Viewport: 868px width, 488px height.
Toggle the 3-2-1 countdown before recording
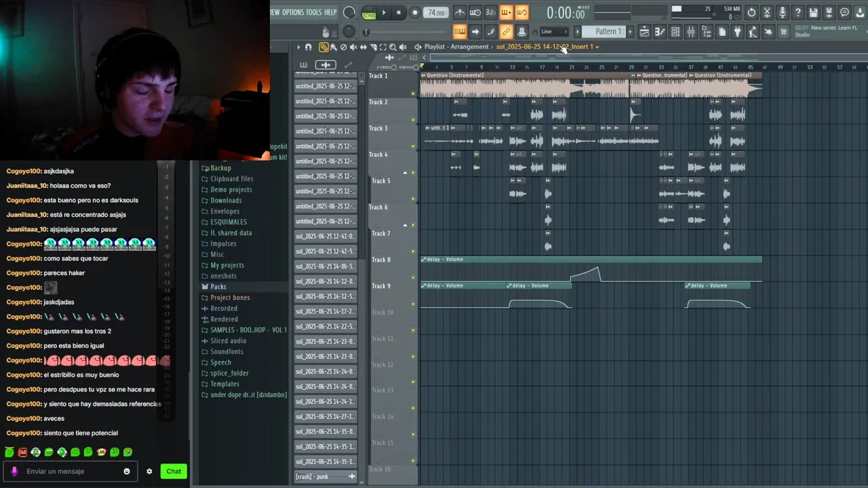pyautogui.click(x=490, y=12)
